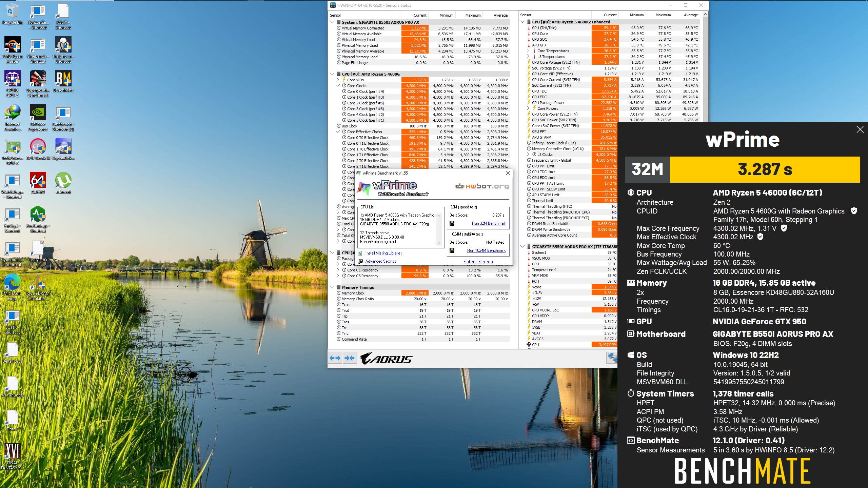Image resolution: width=868 pixels, height=488 pixels.
Task: Click Current column header in left sensor pane
Action: 415,15
